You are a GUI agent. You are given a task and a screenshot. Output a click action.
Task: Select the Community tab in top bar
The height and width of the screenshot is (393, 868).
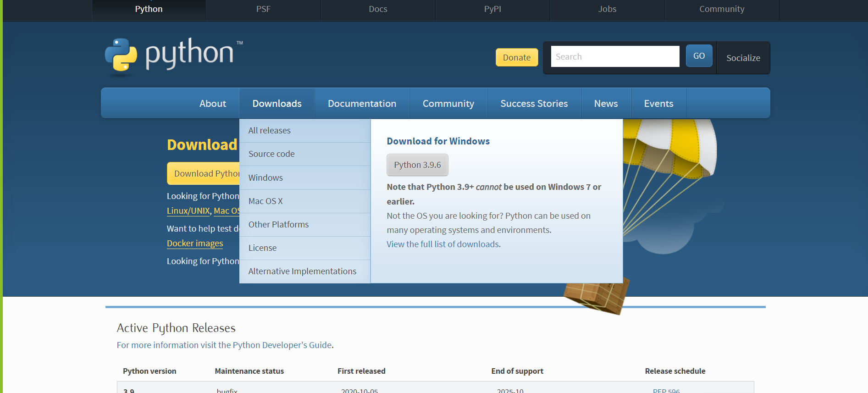(722, 9)
